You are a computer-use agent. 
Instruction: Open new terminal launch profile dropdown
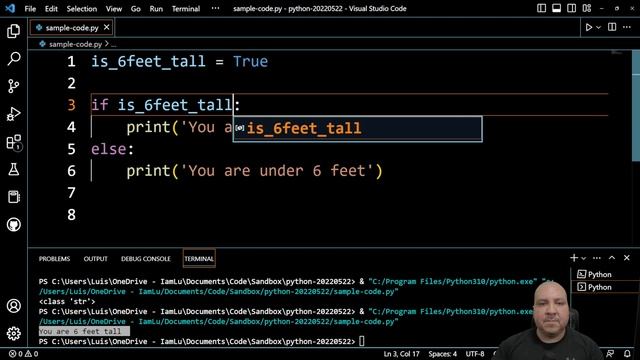(x=584, y=258)
